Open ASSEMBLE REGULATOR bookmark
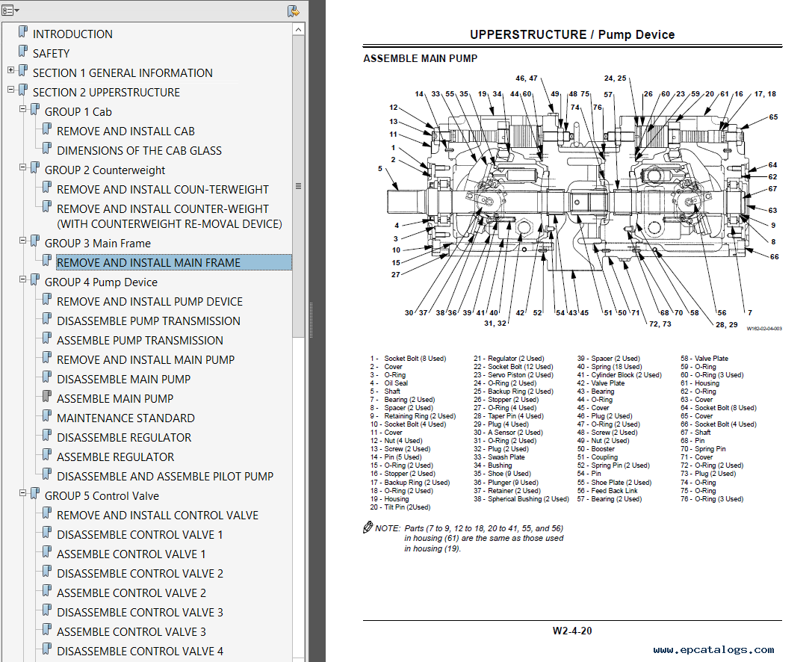This screenshot has width=812, height=662. (x=116, y=457)
